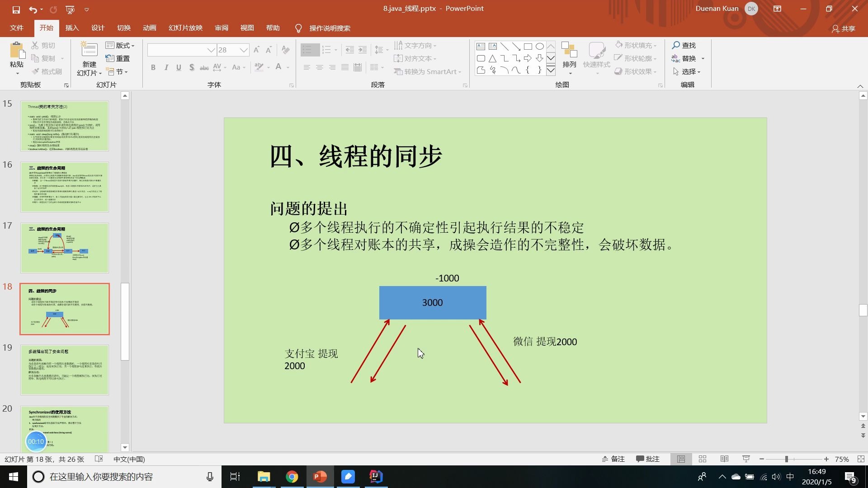Image resolution: width=868 pixels, height=488 pixels.
Task: Click the Find (查找) magnifier icon
Action: click(676, 45)
